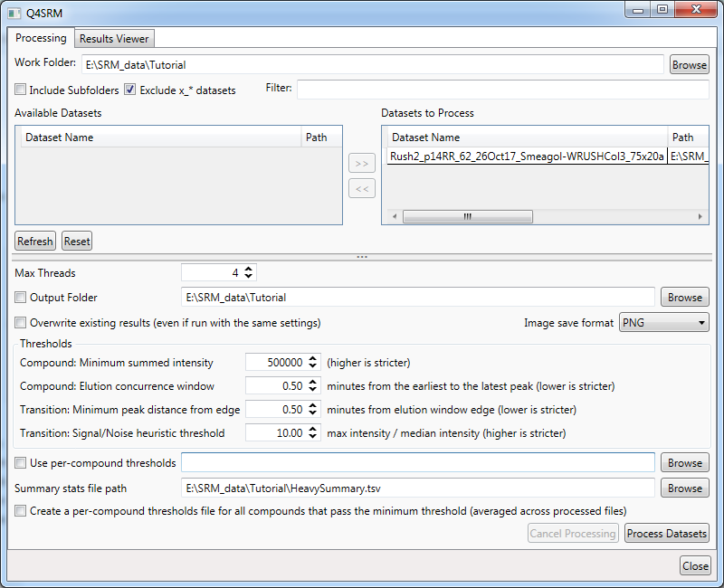This screenshot has width=724, height=588.
Task: Click Signal/Noise heuristic threshold value field
Action: (275, 433)
